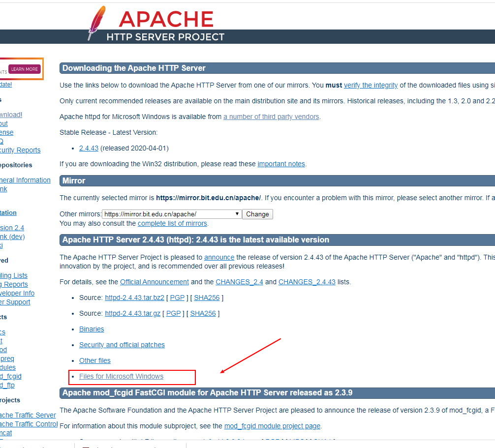Open mod_ftp sidebar link
The image size is (495, 448).
tap(7, 385)
